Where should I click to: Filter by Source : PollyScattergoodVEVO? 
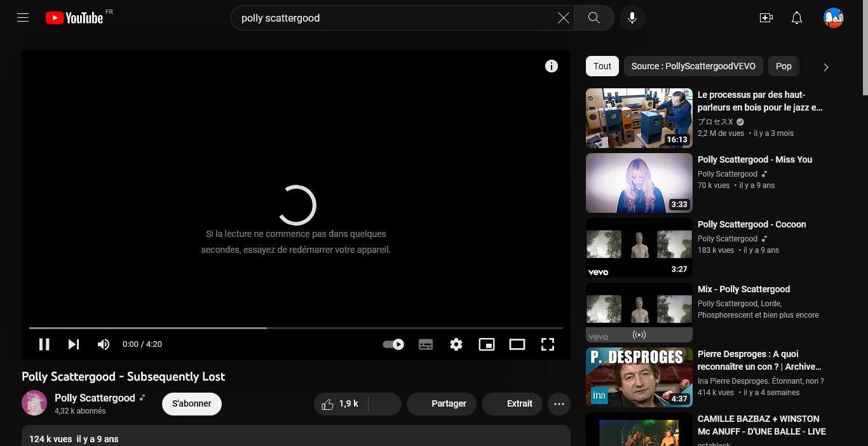point(693,66)
